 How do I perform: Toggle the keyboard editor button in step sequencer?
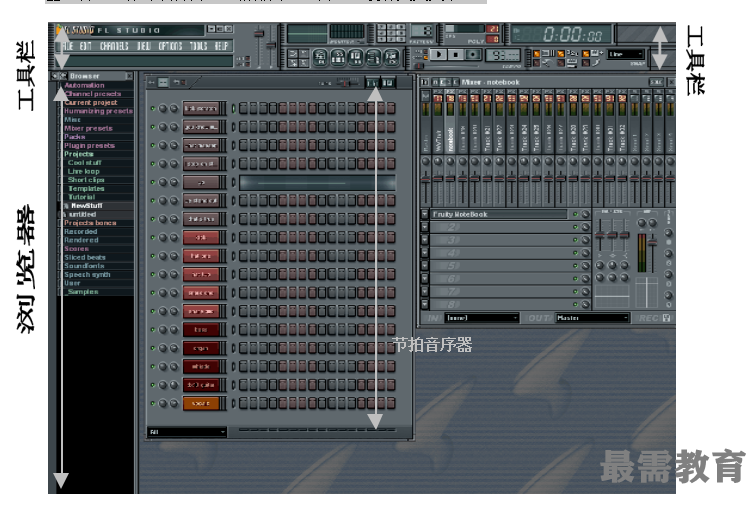point(388,82)
